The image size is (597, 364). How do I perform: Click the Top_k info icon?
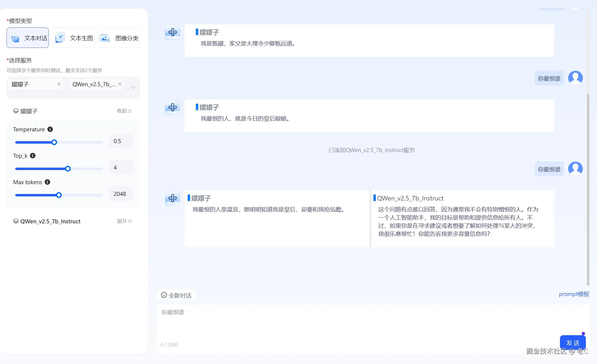point(33,156)
